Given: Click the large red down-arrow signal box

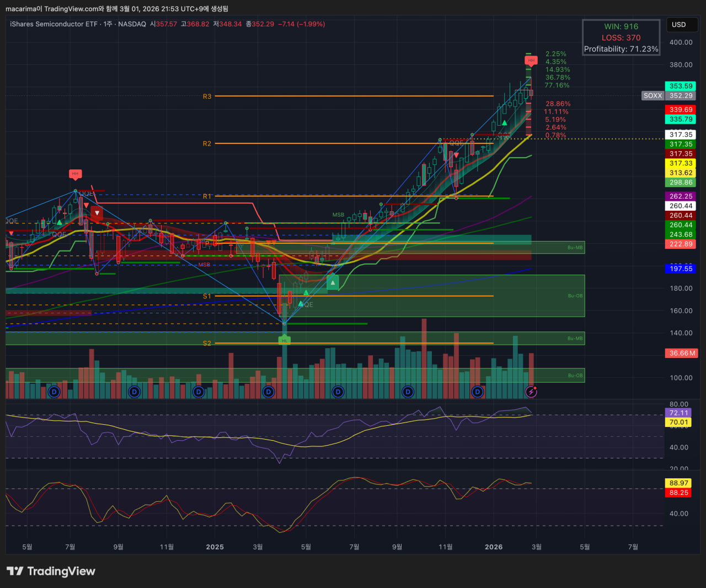Looking at the screenshot, I should 97,213.
